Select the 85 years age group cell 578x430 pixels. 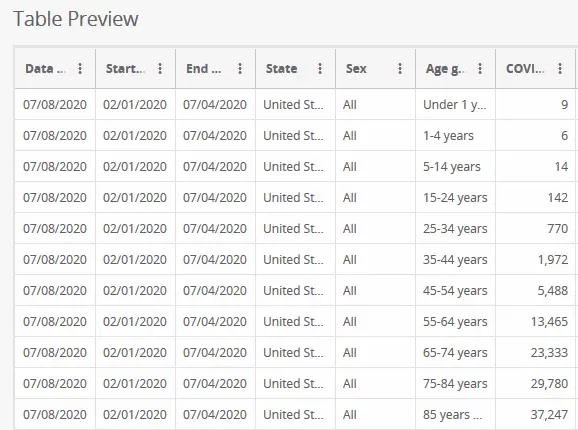coord(455,415)
